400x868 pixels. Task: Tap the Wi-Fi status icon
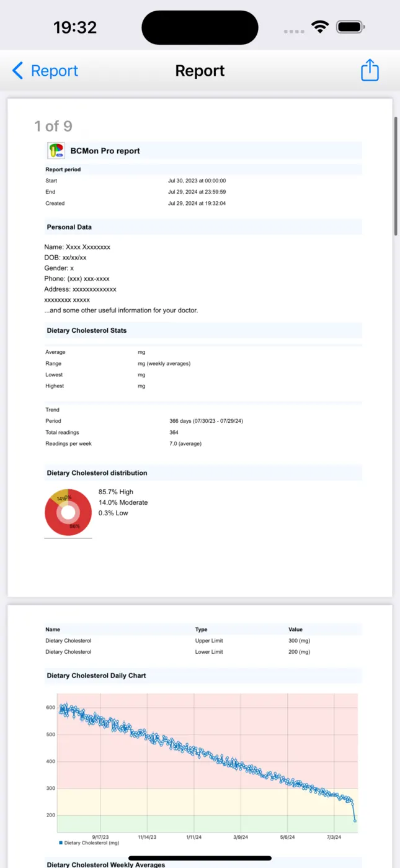(x=320, y=27)
